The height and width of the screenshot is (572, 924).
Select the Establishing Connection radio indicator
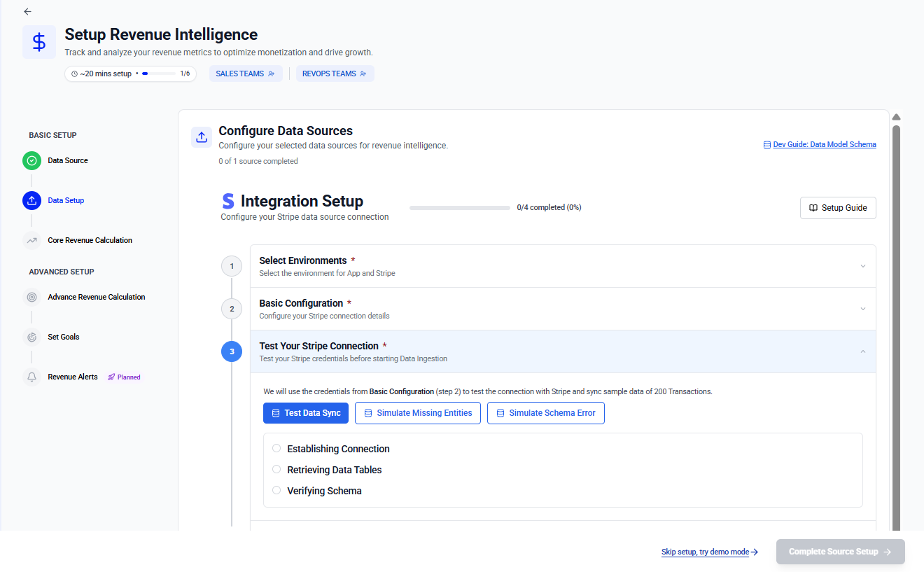[x=276, y=447]
